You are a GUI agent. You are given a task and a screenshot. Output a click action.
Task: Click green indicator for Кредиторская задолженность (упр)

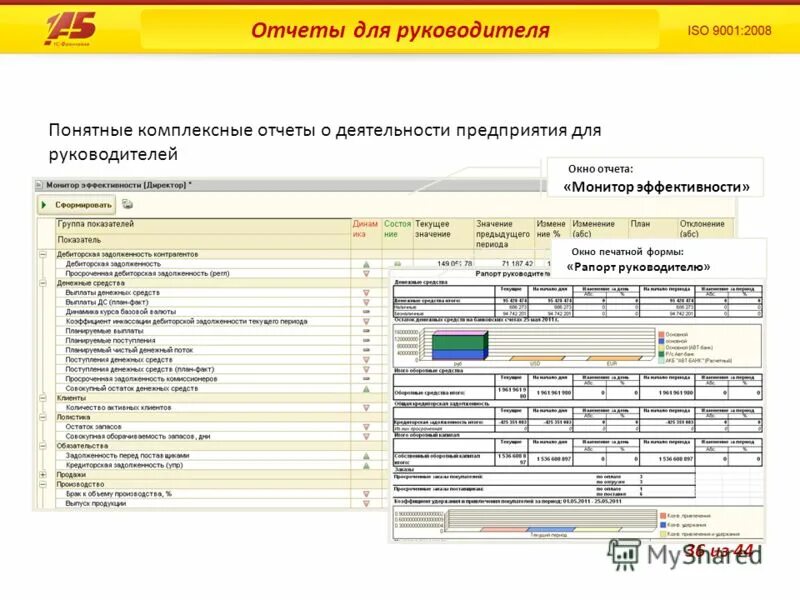[364, 465]
